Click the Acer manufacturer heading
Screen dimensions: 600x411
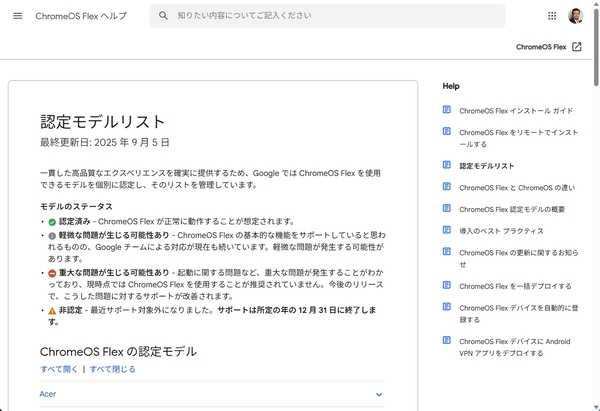click(48, 394)
